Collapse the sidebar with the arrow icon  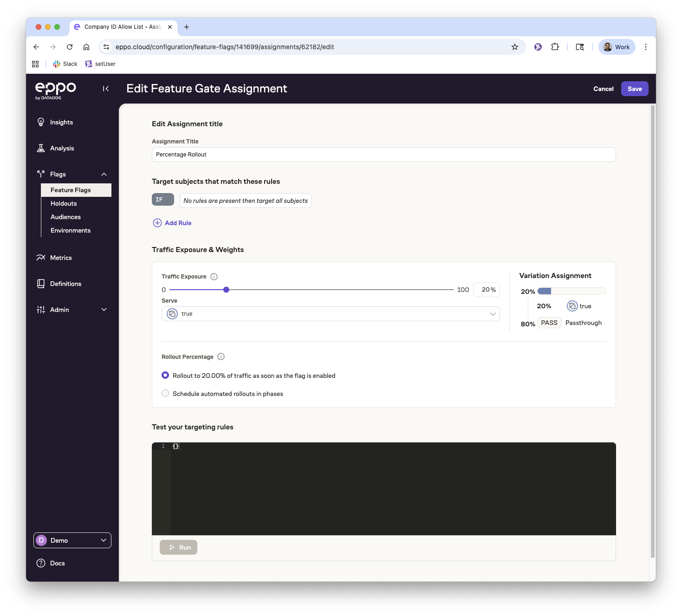[x=106, y=89]
